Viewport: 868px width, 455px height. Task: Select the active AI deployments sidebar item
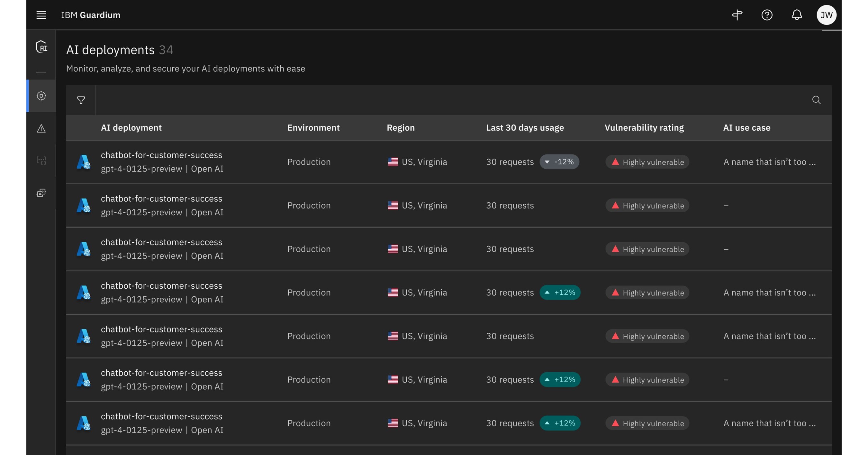pyautogui.click(x=41, y=96)
